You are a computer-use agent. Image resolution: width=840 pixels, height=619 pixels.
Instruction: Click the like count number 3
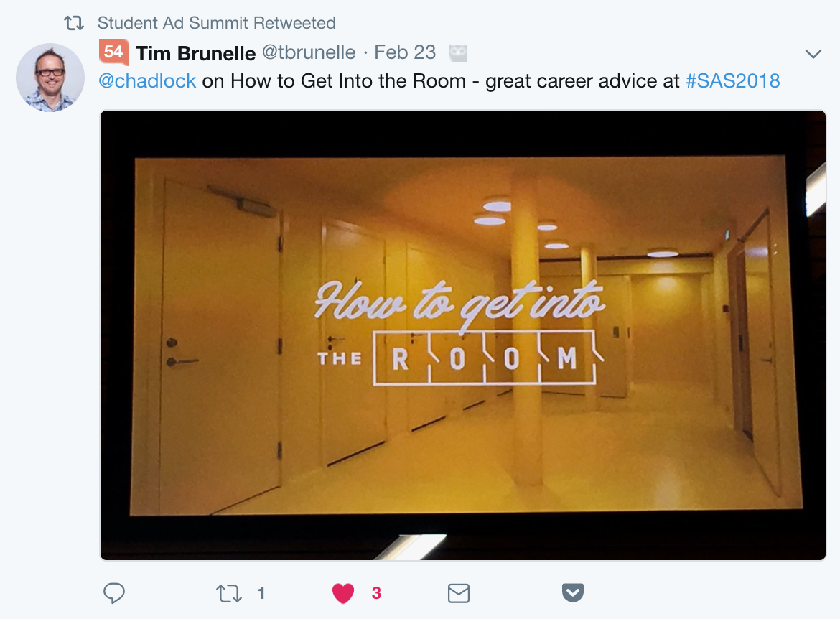tap(376, 593)
